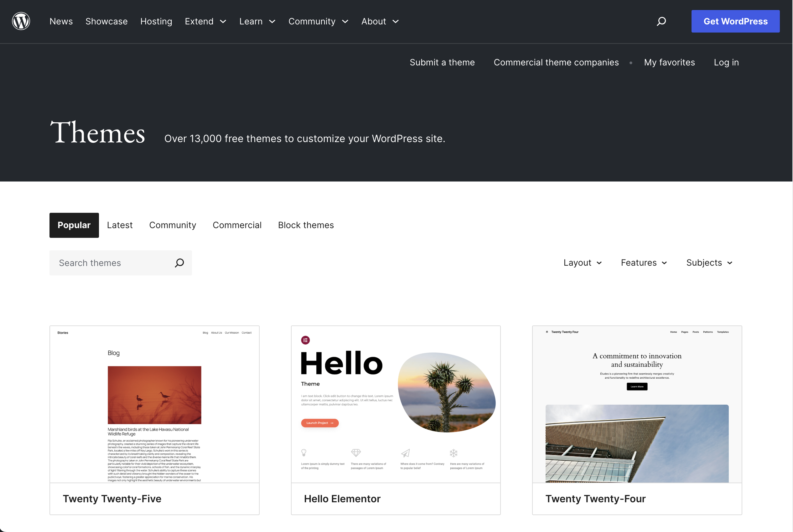This screenshot has height=532, width=793.
Task: Select the Commercial themes tab
Action: point(237,225)
